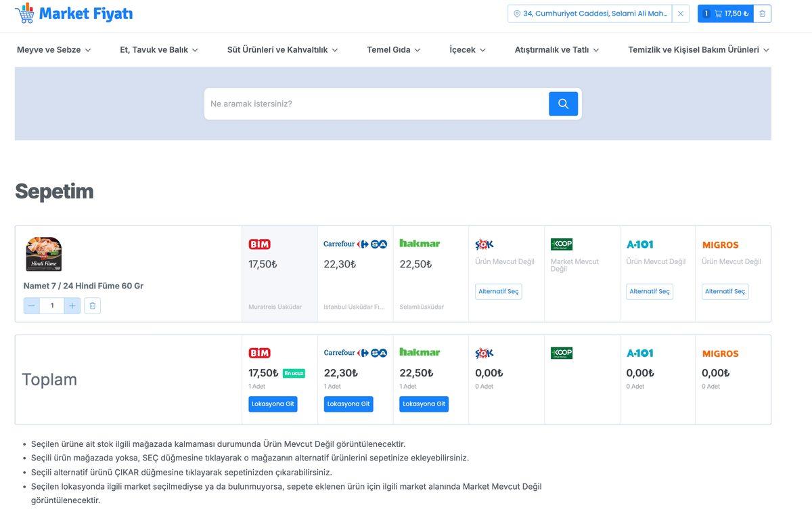Screen dimensions: 812x518
Task: Decrease product quantity with the minus button
Action: coord(30,305)
